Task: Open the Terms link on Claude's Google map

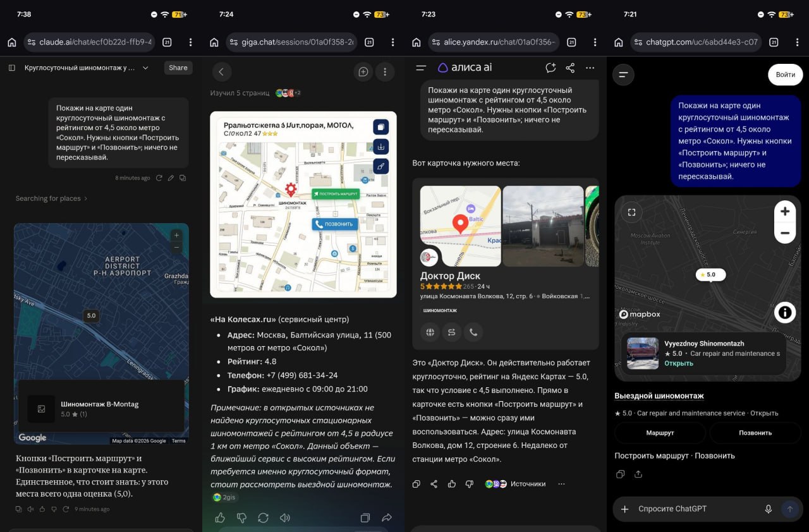Action: click(x=179, y=441)
